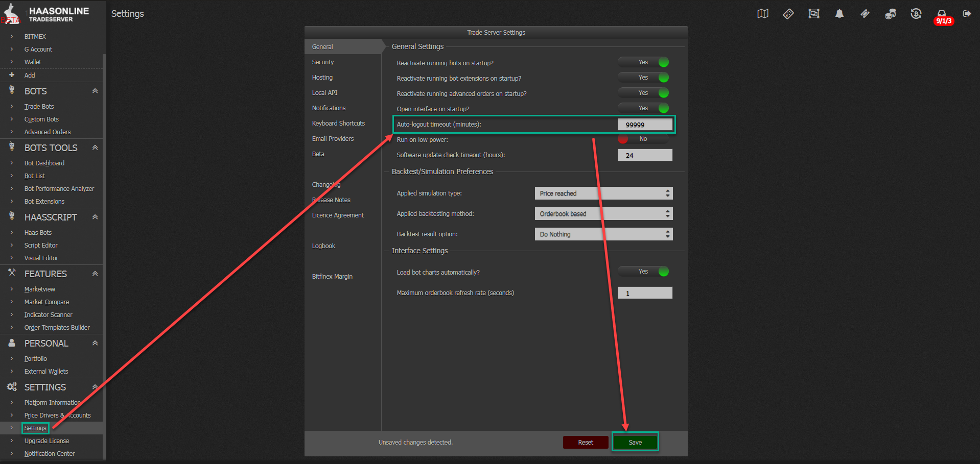This screenshot has height=464, width=980.
Task: Open Applied simulation type dropdown
Action: [x=604, y=193]
